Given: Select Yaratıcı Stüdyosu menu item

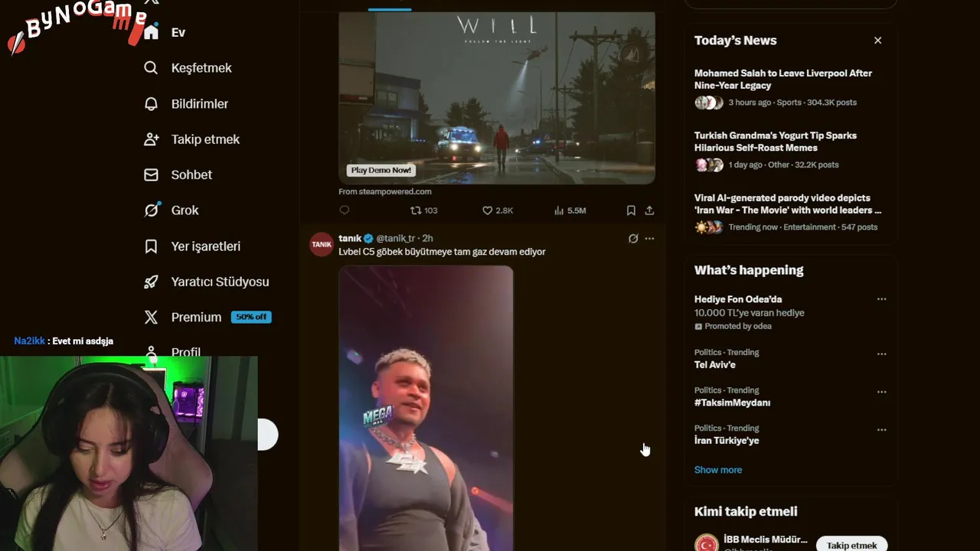Looking at the screenshot, I should pos(220,282).
